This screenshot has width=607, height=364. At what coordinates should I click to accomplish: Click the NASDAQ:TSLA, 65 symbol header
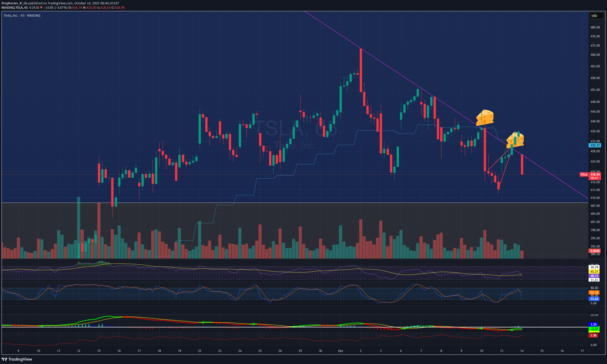coord(15,8)
